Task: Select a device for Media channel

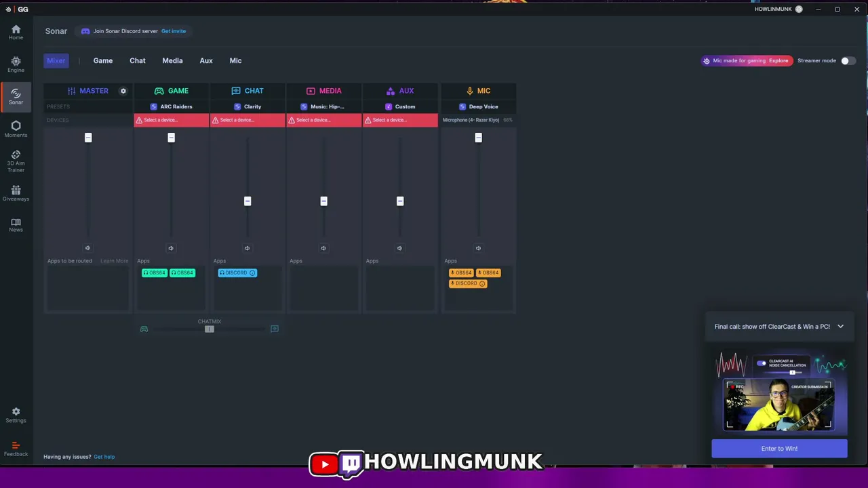Action: click(x=324, y=120)
